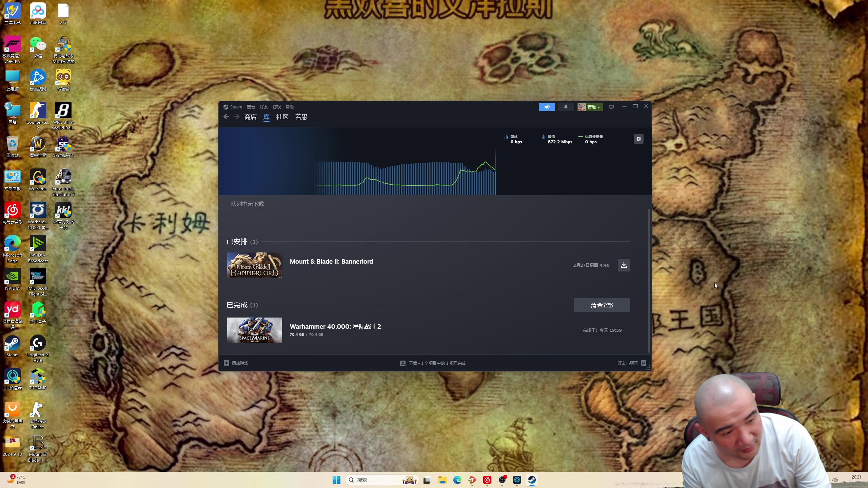Open the Steam desktop shortcut

click(13, 346)
